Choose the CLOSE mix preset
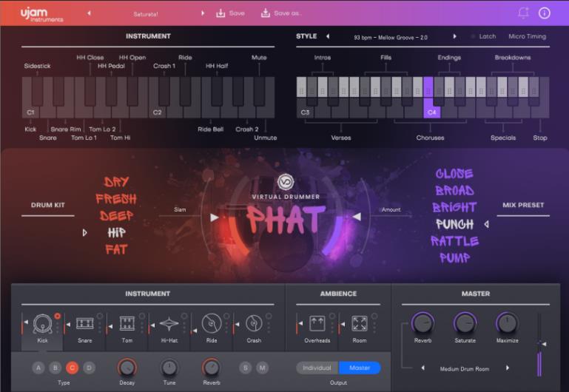 click(x=454, y=174)
